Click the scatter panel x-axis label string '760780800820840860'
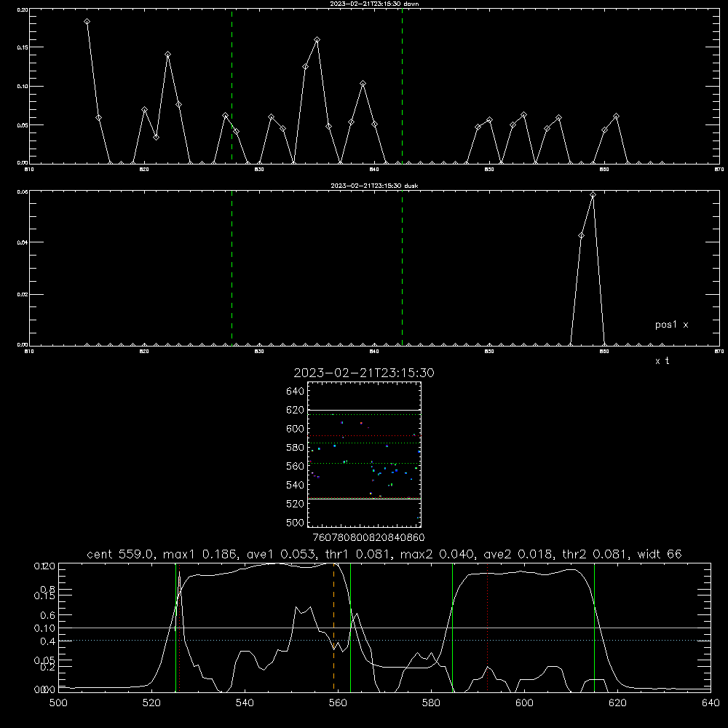The height and width of the screenshot is (728, 728). point(368,538)
